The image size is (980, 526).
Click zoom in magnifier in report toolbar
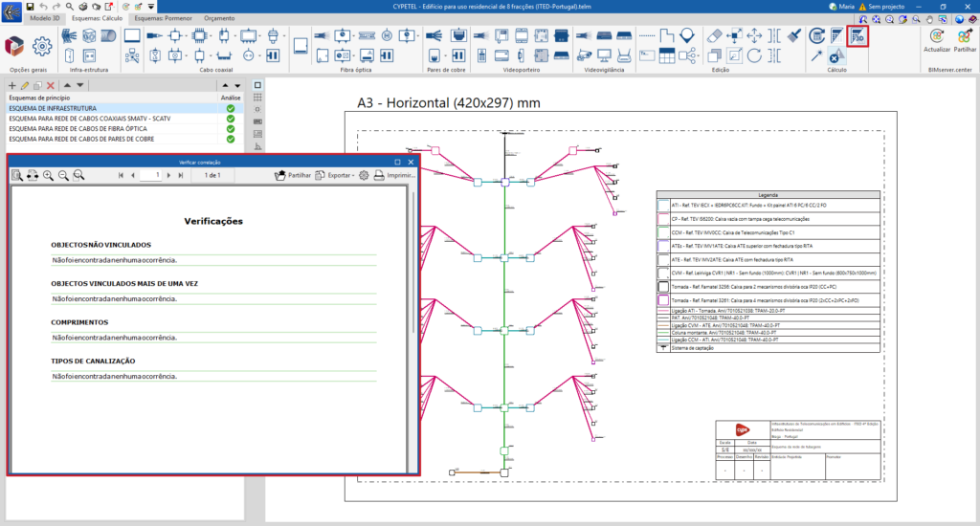[x=48, y=176]
